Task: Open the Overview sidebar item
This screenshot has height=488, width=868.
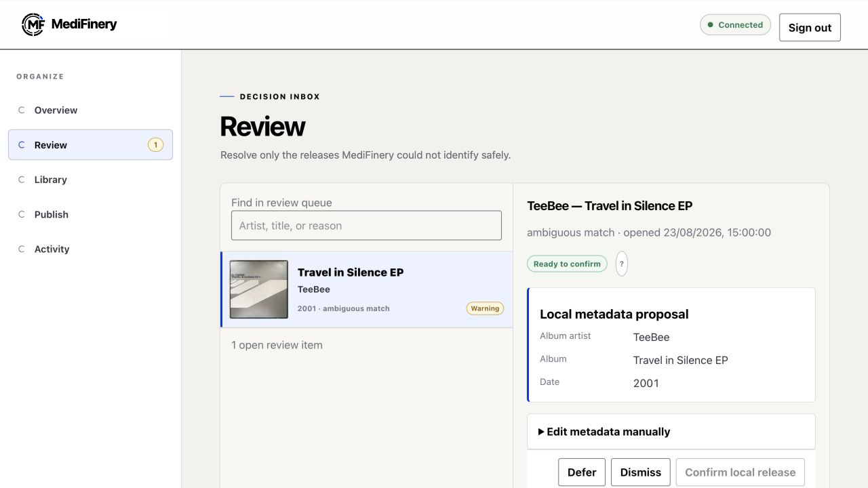Action: pyautogui.click(x=90, y=110)
